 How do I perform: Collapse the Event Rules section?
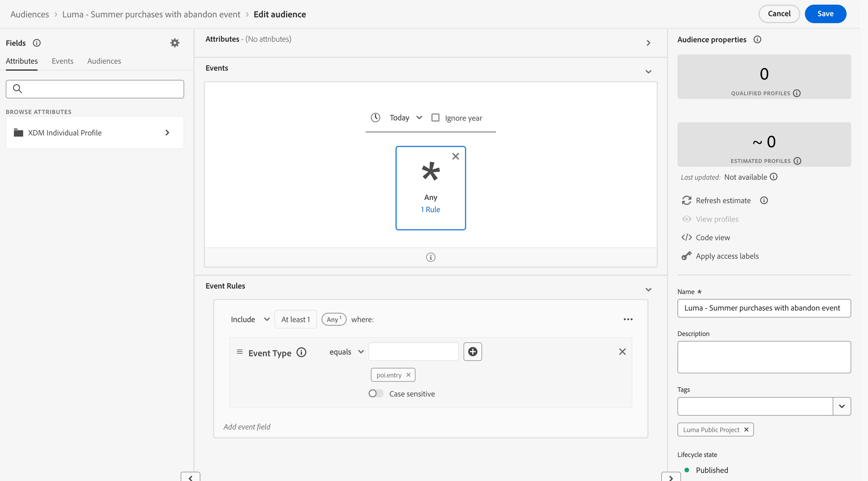[648, 290]
